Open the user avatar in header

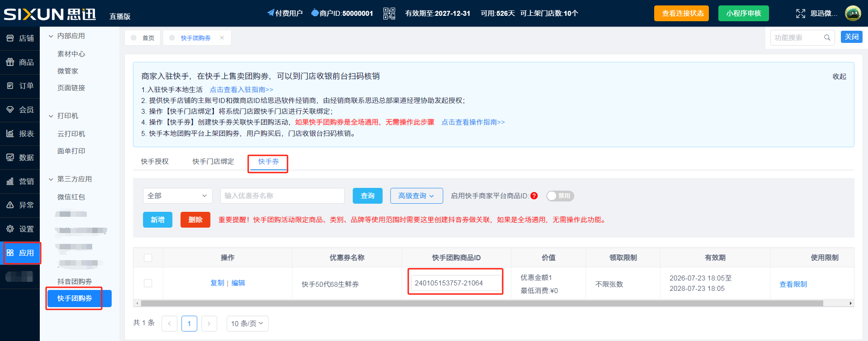pos(853,13)
